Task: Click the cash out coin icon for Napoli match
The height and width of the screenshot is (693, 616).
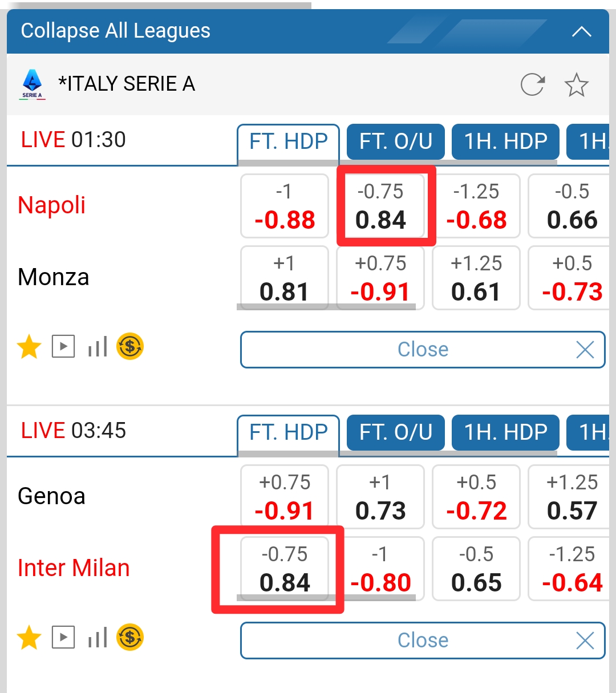Action: point(130,347)
